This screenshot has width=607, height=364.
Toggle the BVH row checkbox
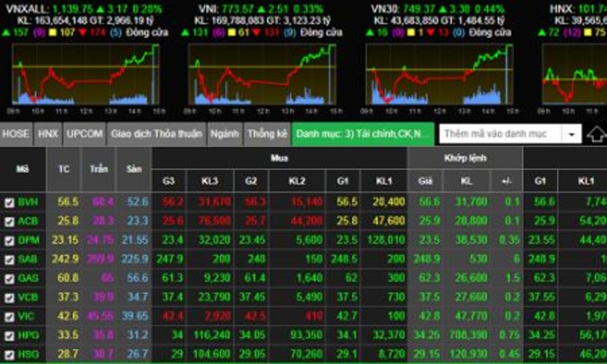point(9,202)
